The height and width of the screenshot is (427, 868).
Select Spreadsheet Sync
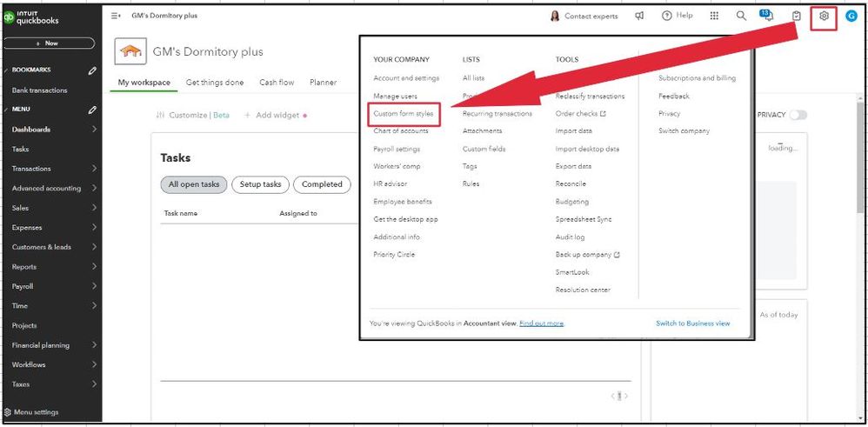point(584,219)
